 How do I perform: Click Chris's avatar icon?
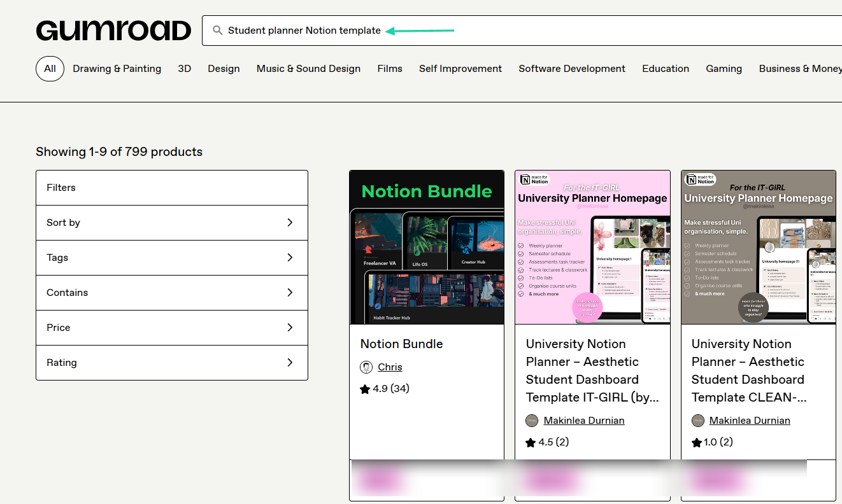click(x=366, y=367)
